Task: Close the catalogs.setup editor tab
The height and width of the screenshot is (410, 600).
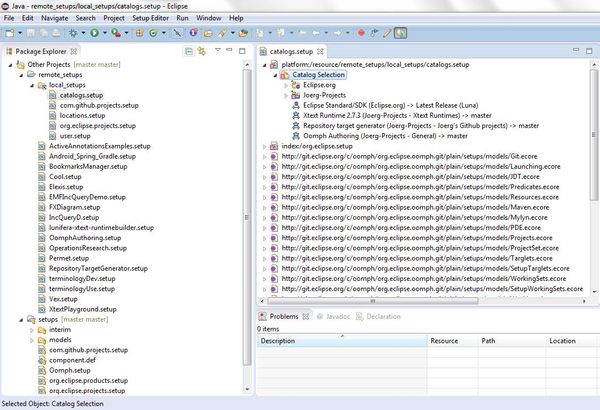Action: click(x=320, y=51)
